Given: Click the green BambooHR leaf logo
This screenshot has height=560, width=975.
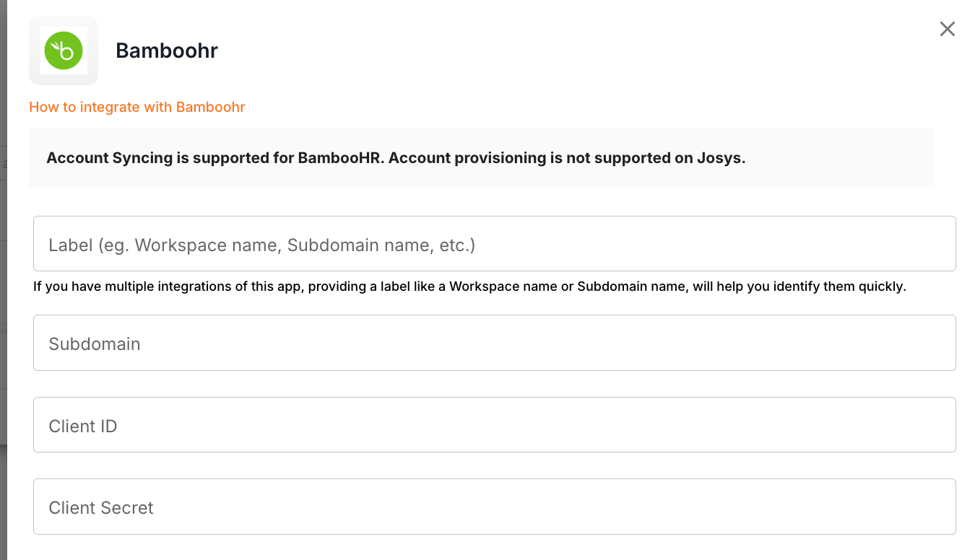Looking at the screenshot, I should click(x=64, y=51).
